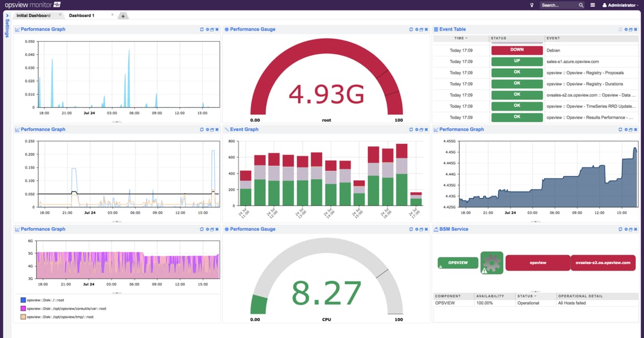Click the red opsview component box
644x338 pixels.
tap(537, 263)
